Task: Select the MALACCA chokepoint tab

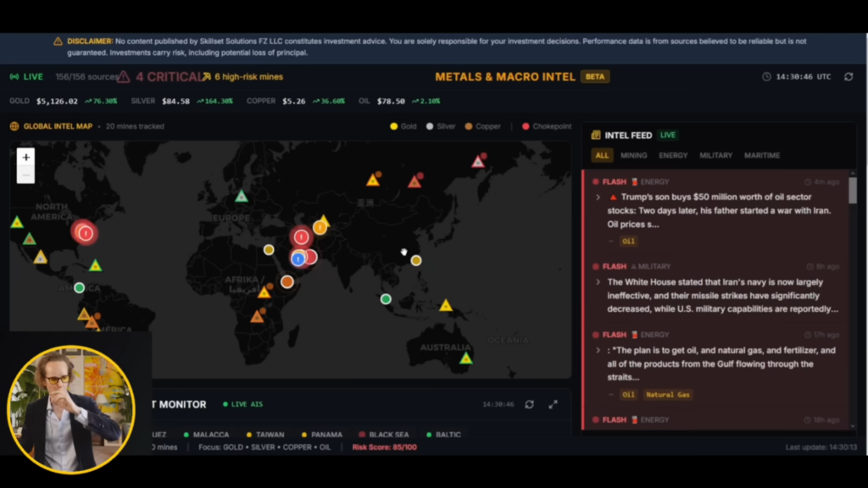Action: [206, 435]
